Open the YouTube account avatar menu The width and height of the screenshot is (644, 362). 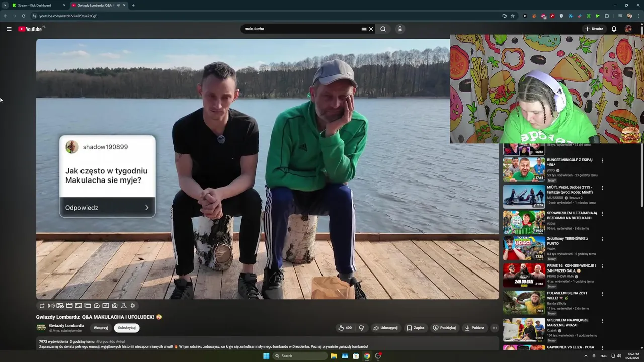[628, 29]
